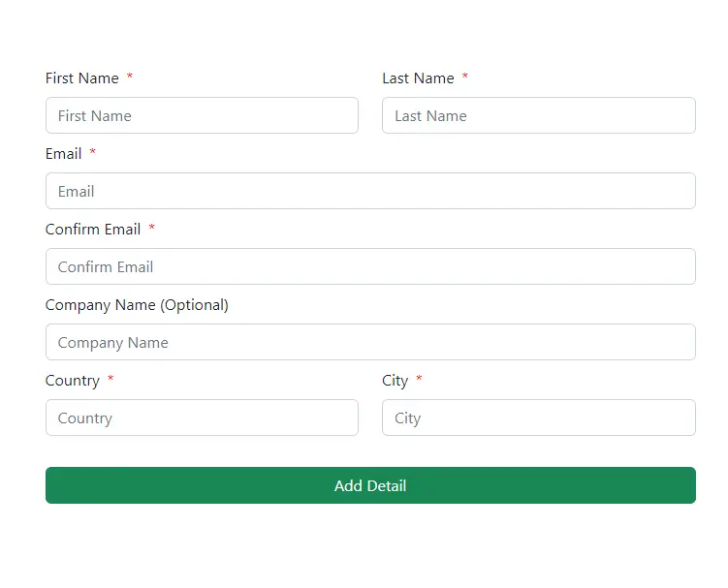The width and height of the screenshot is (728, 588).
Task: Click the Email label above its field
Action: point(64,154)
